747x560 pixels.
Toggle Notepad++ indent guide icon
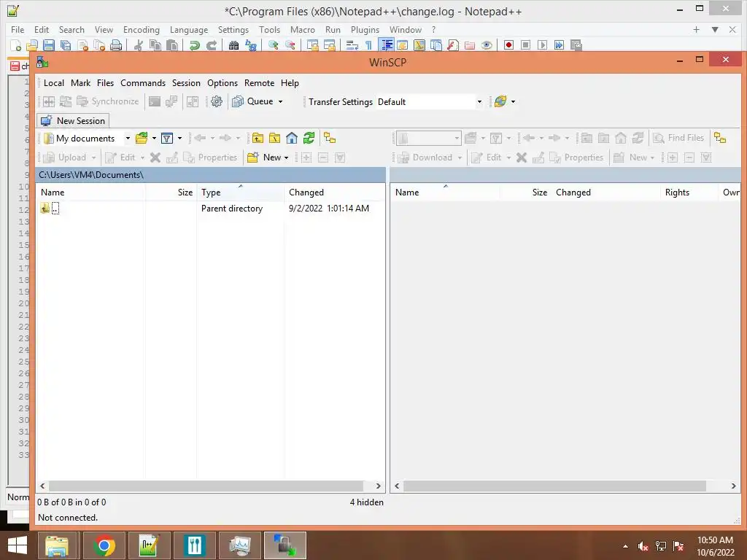point(387,45)
